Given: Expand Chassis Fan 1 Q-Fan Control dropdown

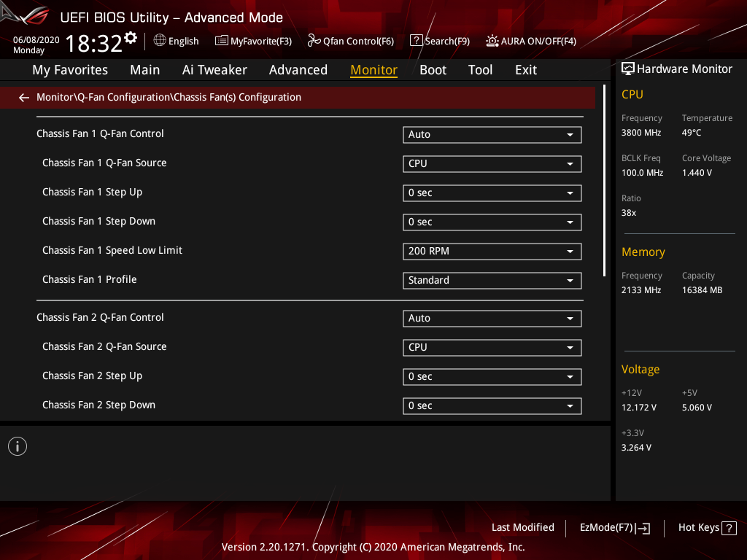Looking at the screenshot, I should pos(492,135).
